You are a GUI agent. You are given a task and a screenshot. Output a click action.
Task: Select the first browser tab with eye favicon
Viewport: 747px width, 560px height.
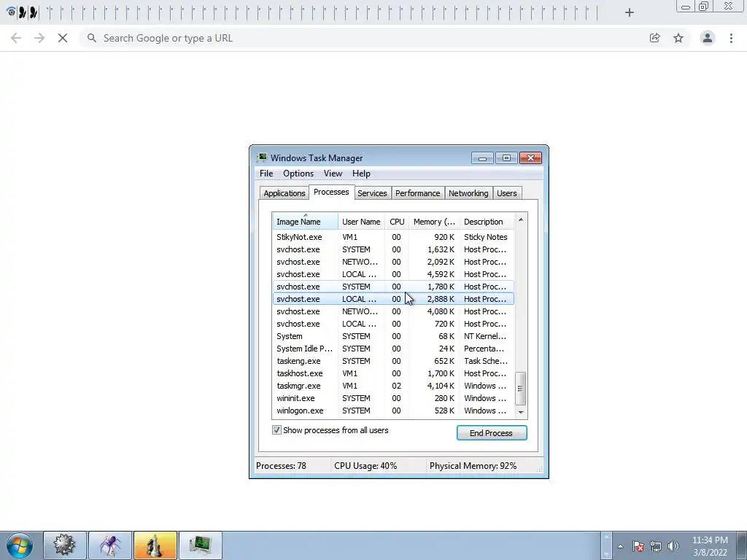[x=12, y=12]
